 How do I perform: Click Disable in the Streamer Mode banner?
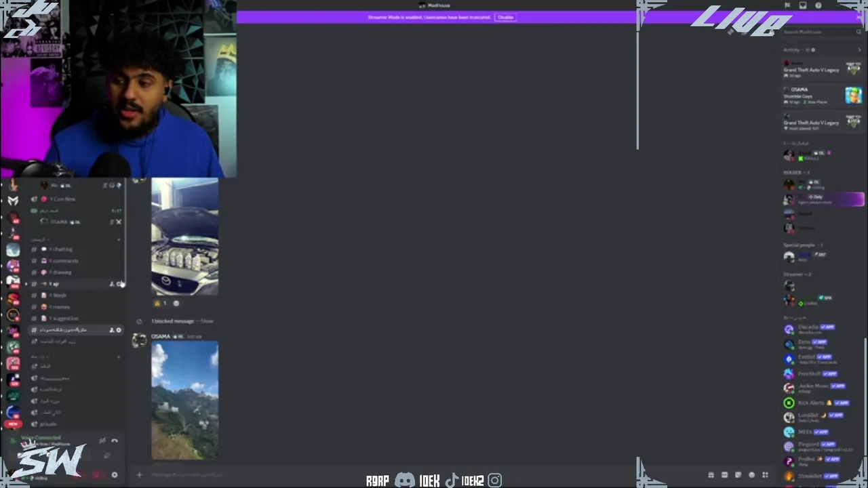click(505, 17)
